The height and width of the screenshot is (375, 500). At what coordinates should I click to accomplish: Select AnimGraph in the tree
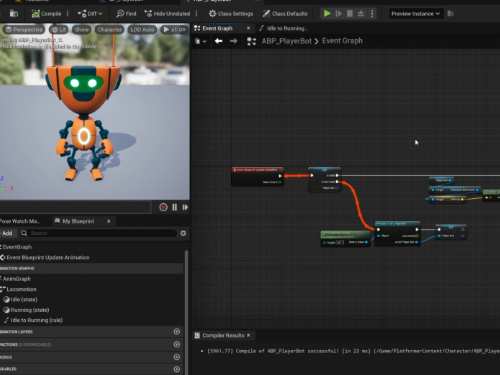(17, 279)
